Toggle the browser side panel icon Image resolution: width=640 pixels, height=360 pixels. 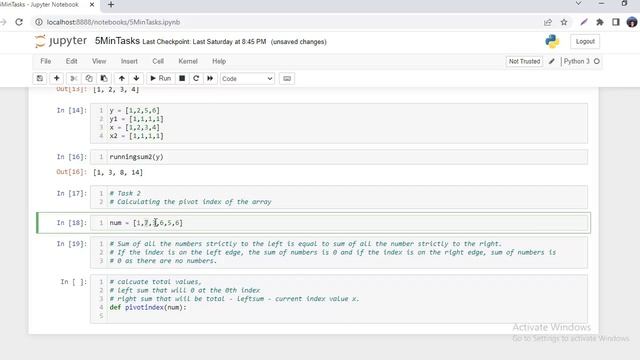[616, 22]
